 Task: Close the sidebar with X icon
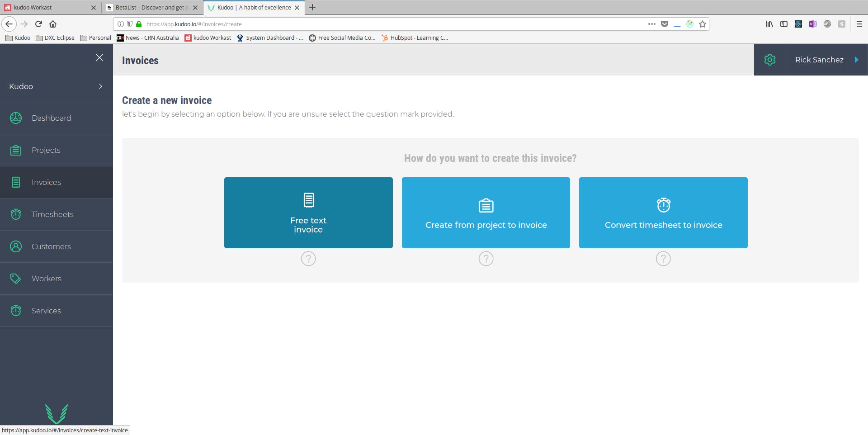pyautogui.click(x=99, y=57)
